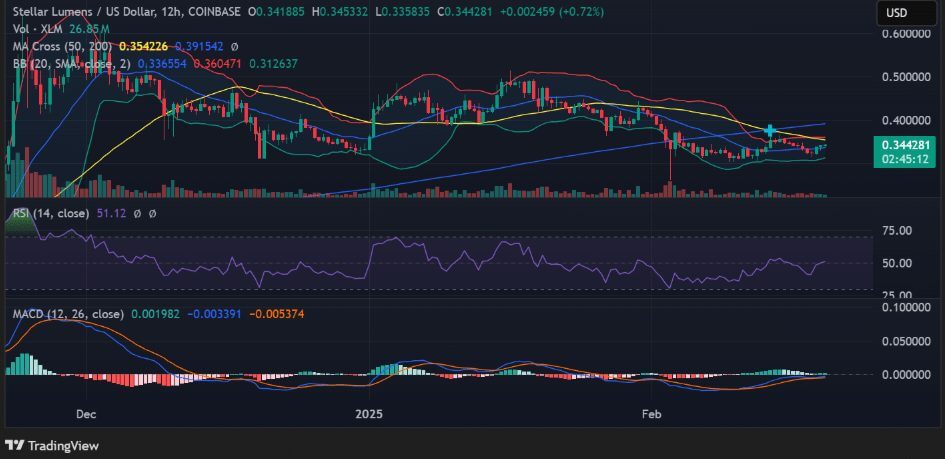Click the MACD histogram value 0.001982
Viewport: 945px width, 459px height.
pos(155,314)
